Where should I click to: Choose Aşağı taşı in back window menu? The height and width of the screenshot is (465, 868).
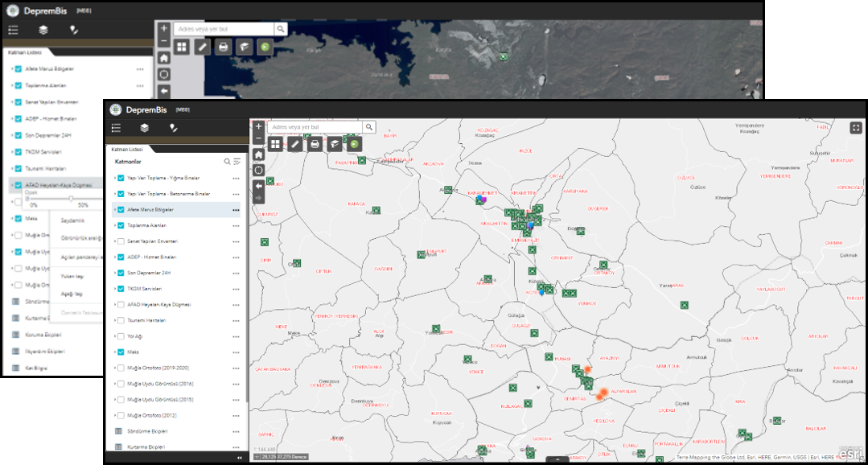(x=72, y=294)
